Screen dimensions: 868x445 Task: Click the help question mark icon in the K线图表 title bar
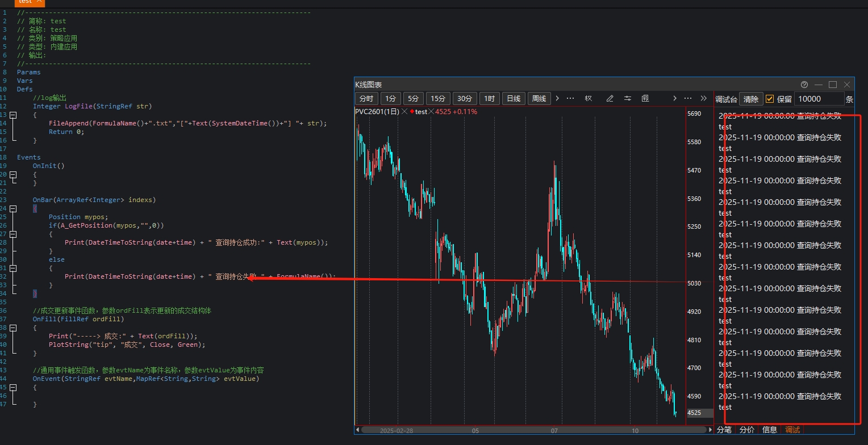point(804,85)
